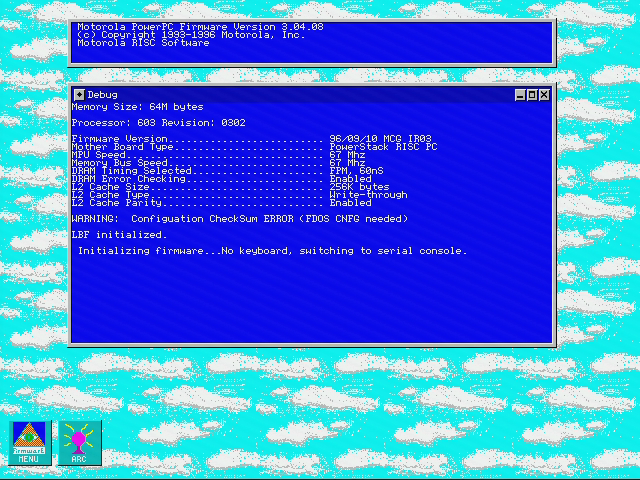This screenshot has height=480, width=640.
Task: Minimize the Debug window
Action: coord(520,95)
